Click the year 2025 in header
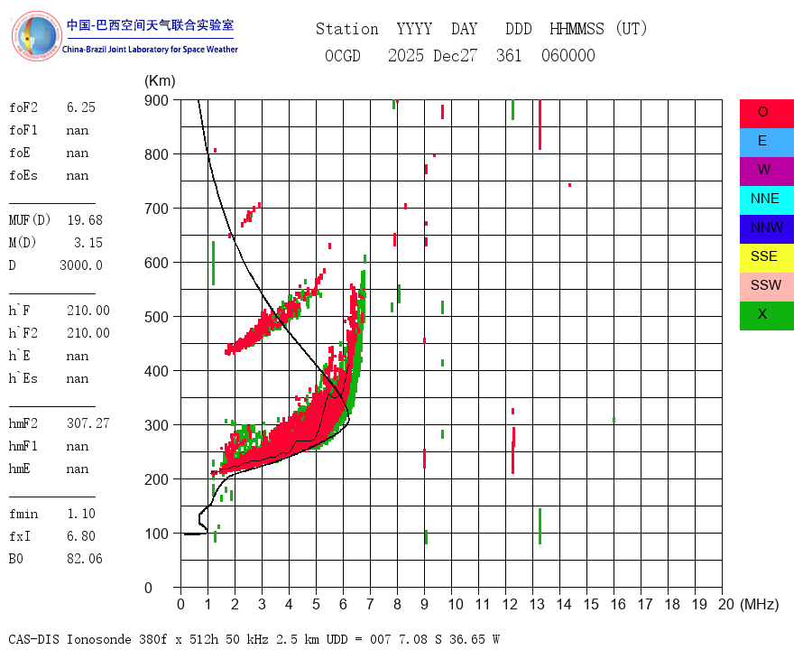Viewport: 812px width, 650px height. tap(406, 55)
